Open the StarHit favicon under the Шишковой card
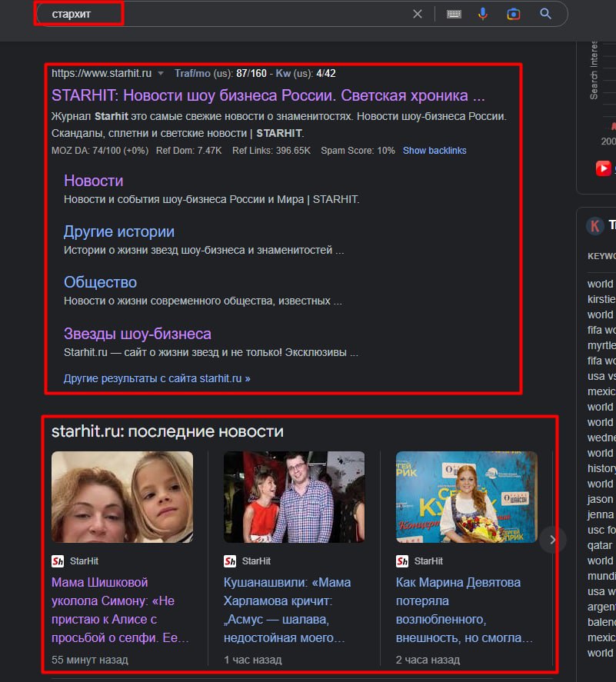This screenshot has height=682, width=616. [x=58, y=561]
